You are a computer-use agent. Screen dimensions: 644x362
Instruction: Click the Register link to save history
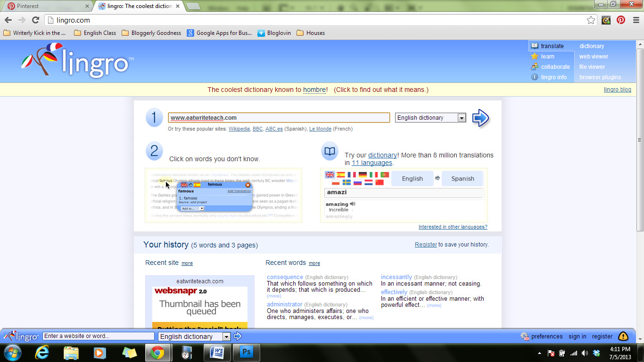tap(426, 245)
